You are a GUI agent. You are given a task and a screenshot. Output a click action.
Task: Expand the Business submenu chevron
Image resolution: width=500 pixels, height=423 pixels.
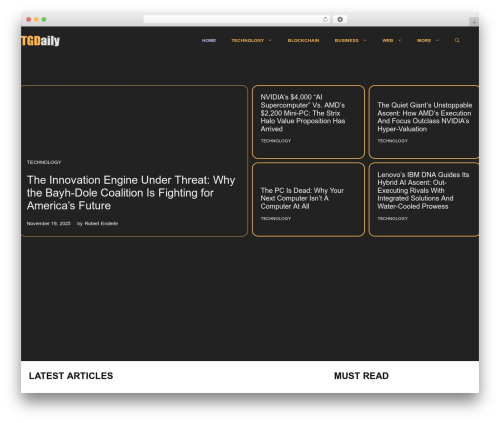pos(365,40)
